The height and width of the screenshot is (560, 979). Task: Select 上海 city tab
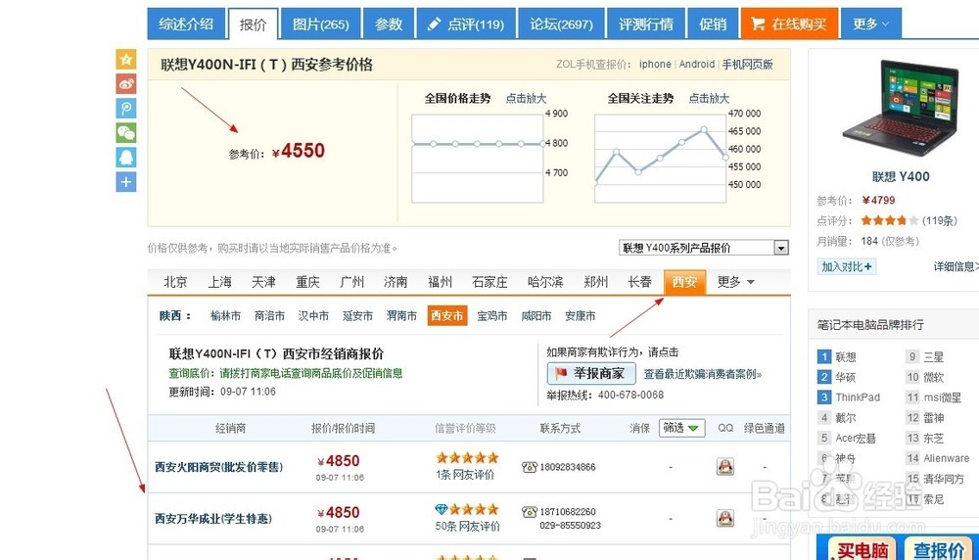(219, 282)
